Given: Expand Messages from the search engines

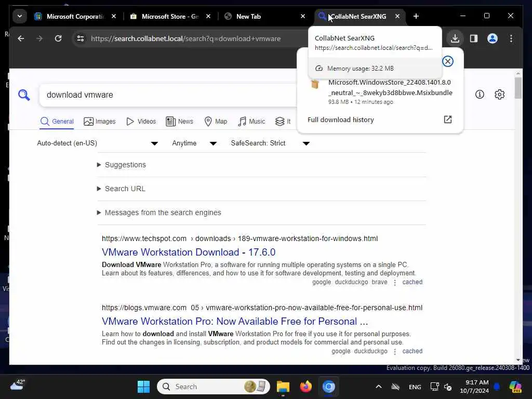Looking at the screenshot, I should pos(159,212).
